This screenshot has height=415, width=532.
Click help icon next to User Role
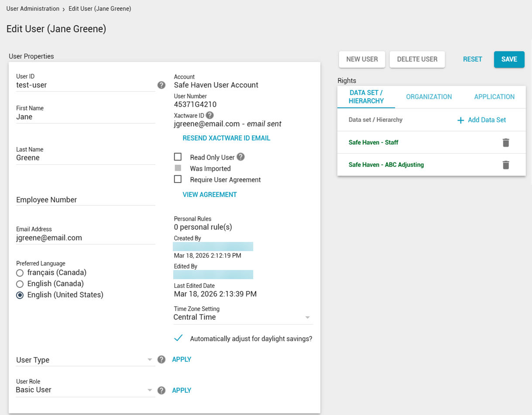point(161,391)
